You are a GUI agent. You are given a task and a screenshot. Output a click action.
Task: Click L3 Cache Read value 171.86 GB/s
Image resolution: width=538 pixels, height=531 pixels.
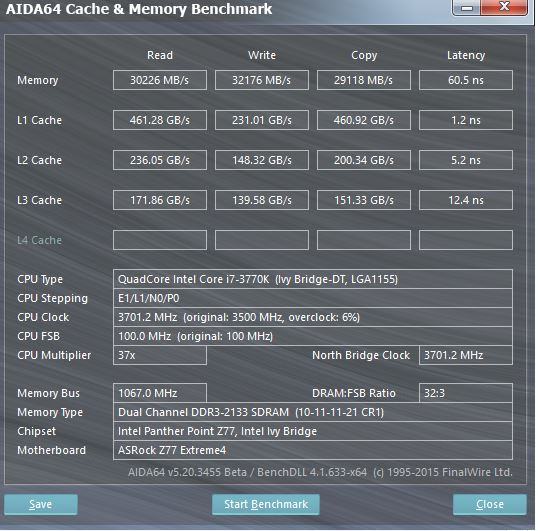pos(160,200)
